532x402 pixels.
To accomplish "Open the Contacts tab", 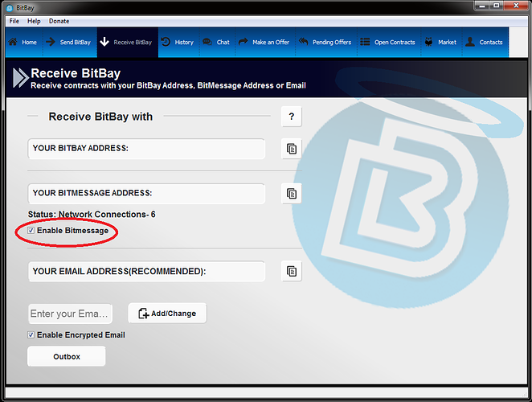I will tap(485, 43).
